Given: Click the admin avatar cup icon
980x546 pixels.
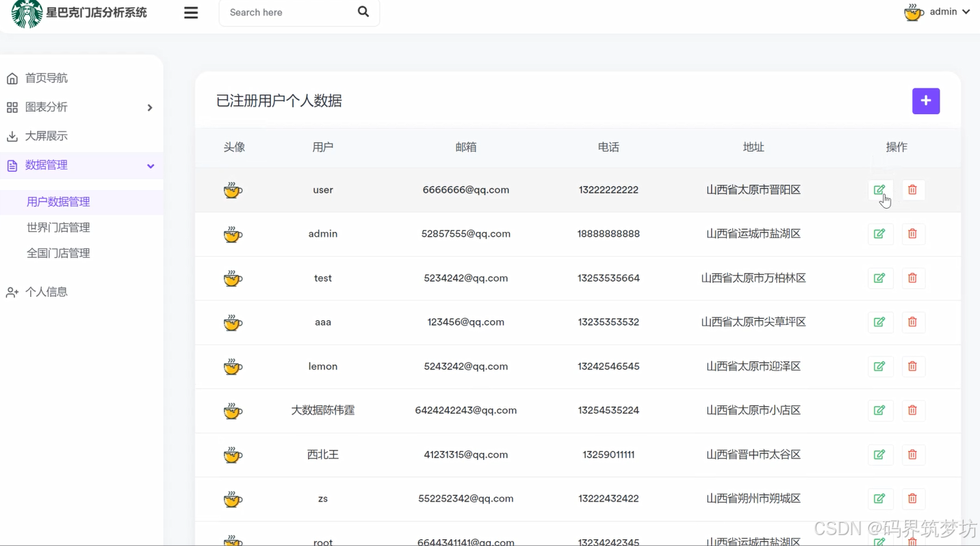Looking at the screenshot, I should pos(913,12).
